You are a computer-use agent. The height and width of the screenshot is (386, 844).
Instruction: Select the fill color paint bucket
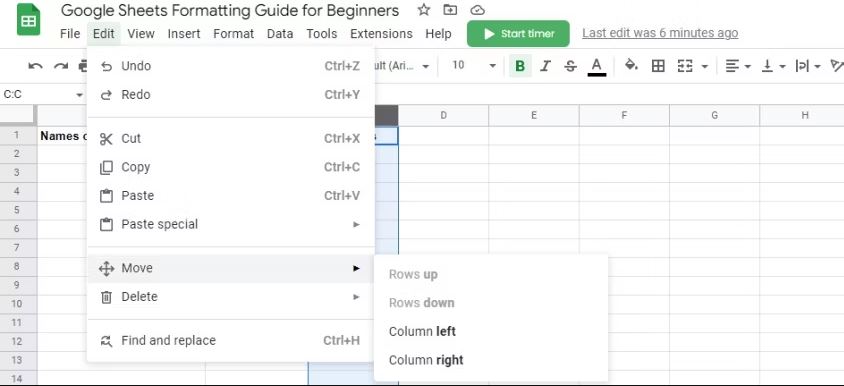coord(631,66)
